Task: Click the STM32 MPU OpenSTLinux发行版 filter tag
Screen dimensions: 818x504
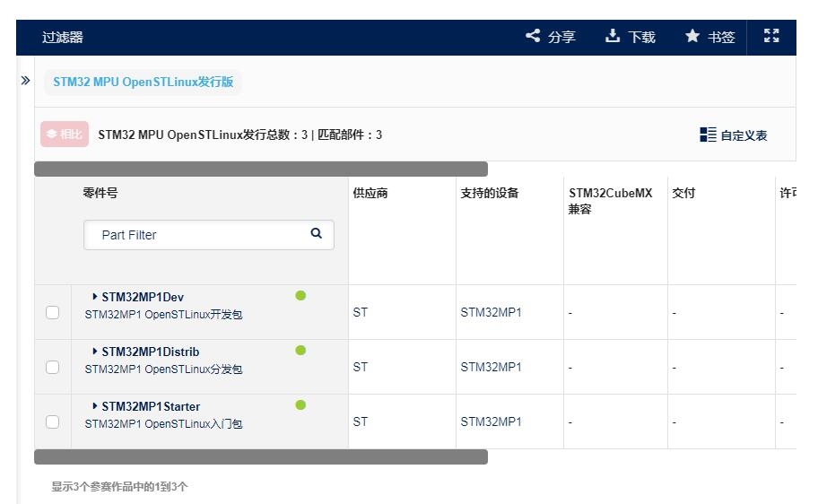Action: pyautogui.click(x=143, y=82)
